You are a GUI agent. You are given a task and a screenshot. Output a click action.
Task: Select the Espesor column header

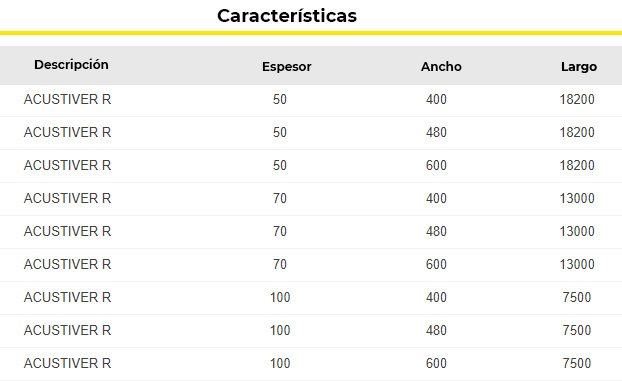(x=286, y=67)
